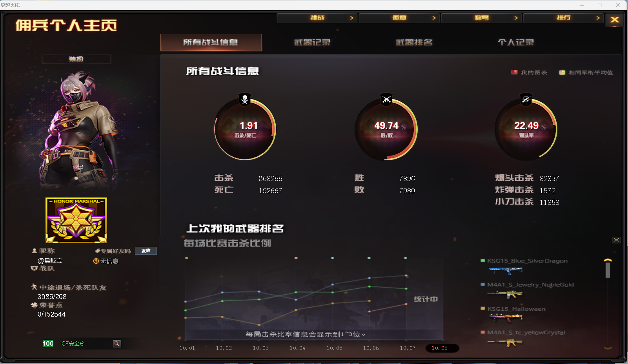Click the 装扮 button above the character
This screenshot has width=628, height=364.
pos(76,59)
